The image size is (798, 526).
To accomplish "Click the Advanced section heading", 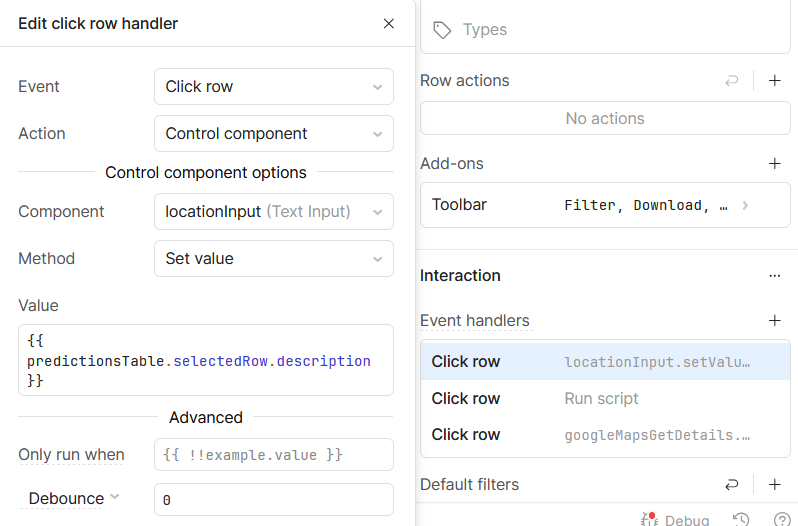I will point(206,417).
